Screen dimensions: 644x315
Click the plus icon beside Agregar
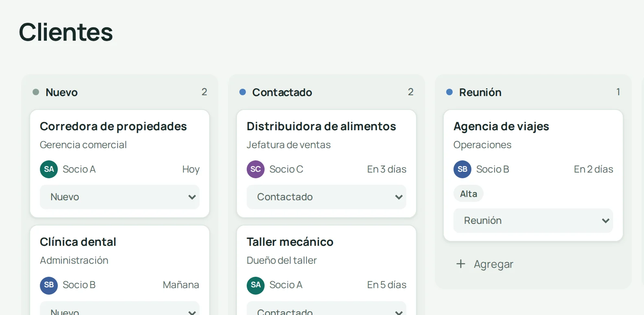(x=461, y=264)
